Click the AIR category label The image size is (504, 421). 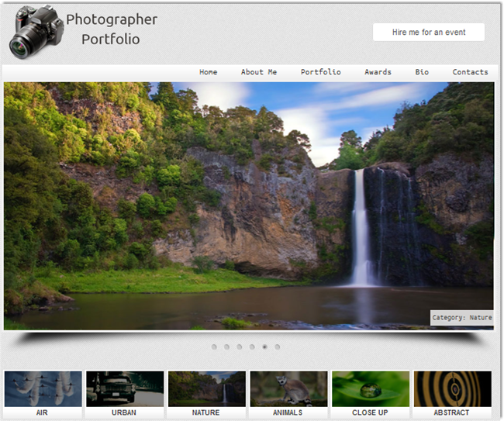pyautogui.click(x=42, y=412)
